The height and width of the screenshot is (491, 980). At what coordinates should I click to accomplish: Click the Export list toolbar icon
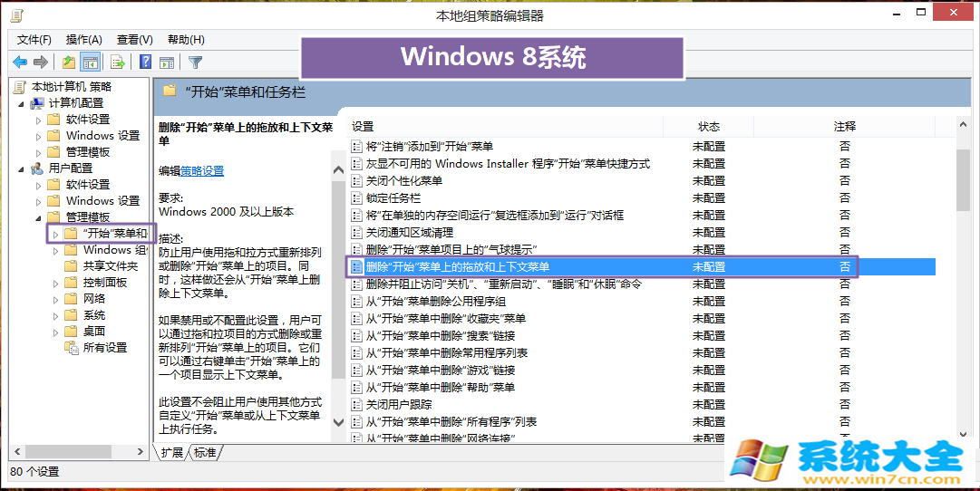coord(118,62)
